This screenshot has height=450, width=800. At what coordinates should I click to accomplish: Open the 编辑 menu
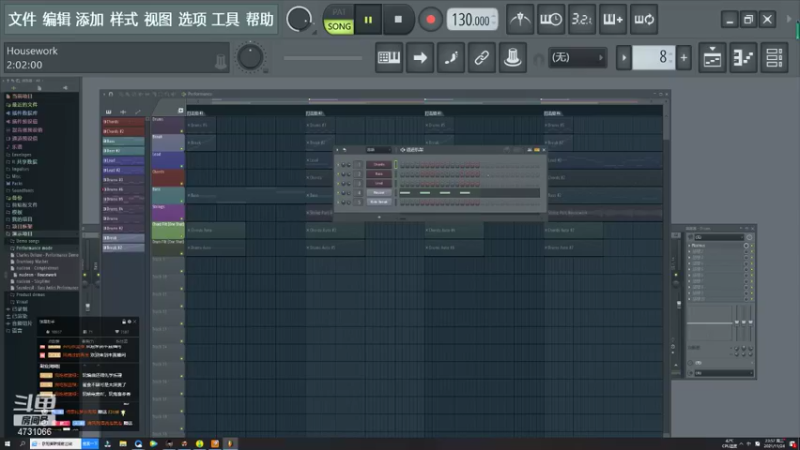click(56, 19)
